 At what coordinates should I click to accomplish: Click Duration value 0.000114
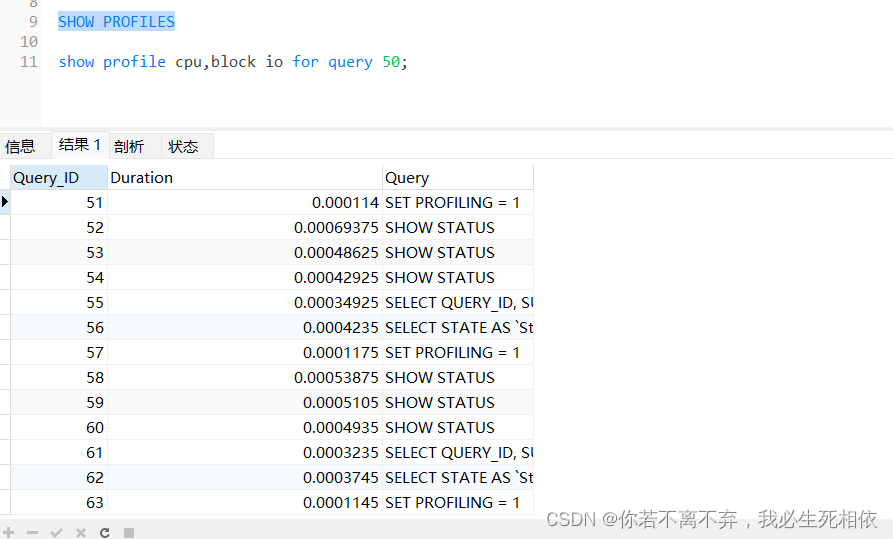(x=245, y=202)
